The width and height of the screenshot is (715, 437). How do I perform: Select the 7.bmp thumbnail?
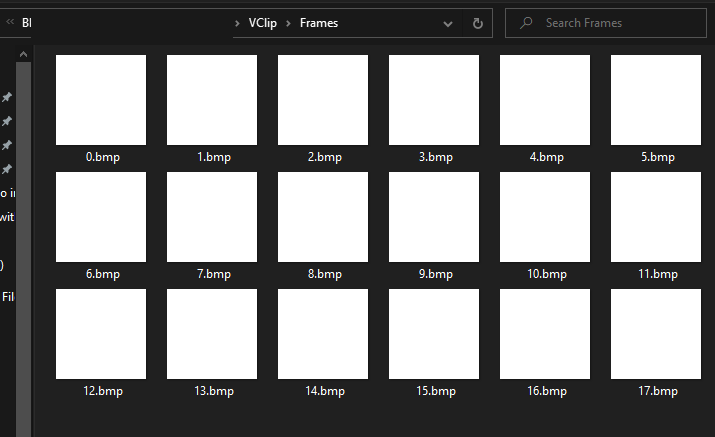[212, 217]
